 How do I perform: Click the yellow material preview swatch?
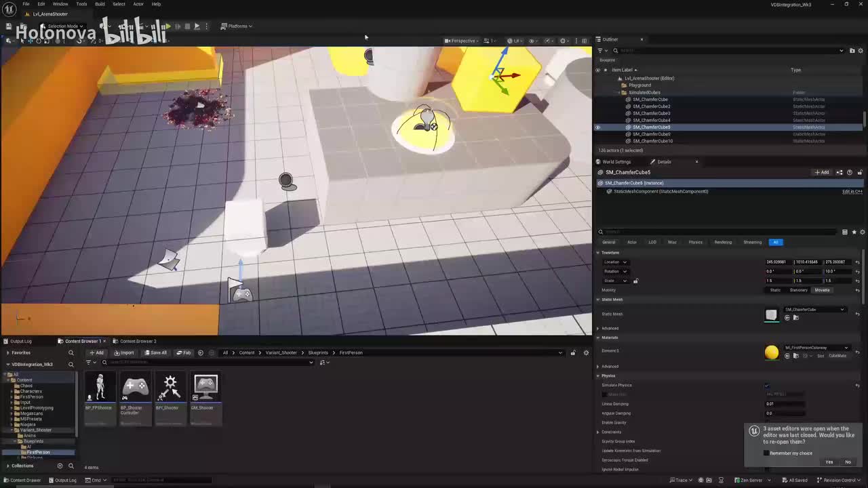[772, 352]
